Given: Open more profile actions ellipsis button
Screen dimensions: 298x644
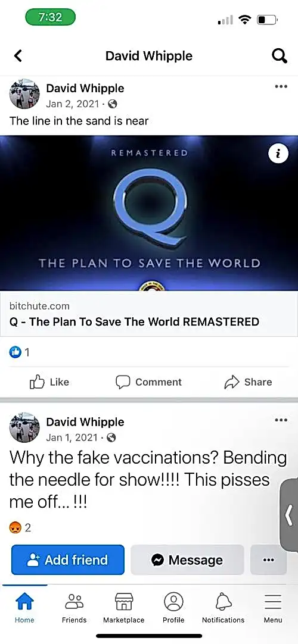Looking at the screenshot, I should (x=268, y=560).
